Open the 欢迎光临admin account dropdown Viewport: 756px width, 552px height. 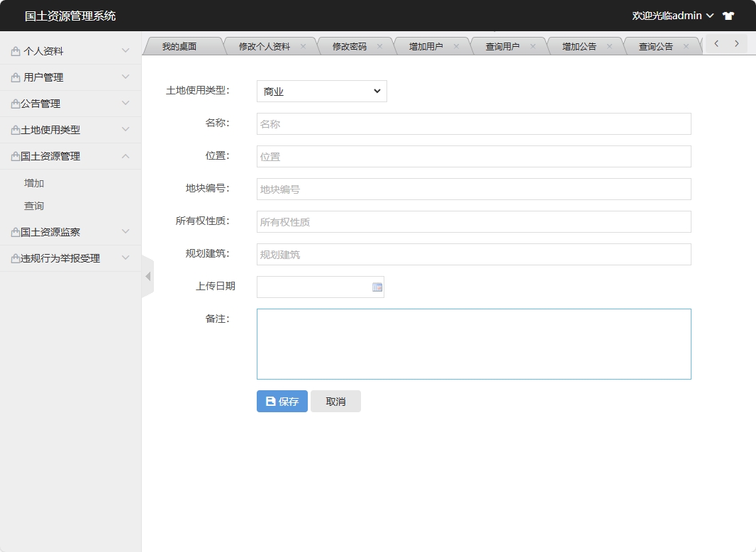672,16
